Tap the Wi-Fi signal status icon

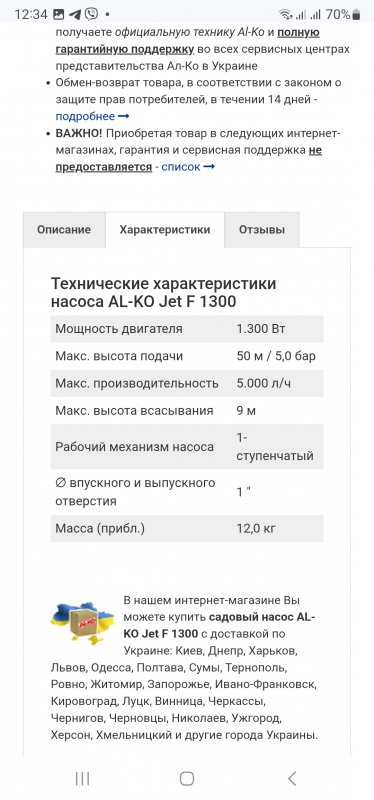click(x=285, y=14)
